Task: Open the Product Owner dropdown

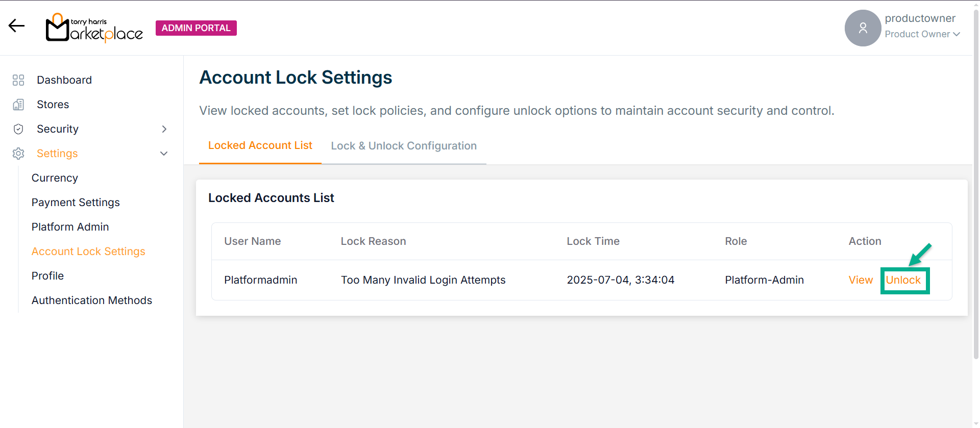Action: (x=922, y=34)
